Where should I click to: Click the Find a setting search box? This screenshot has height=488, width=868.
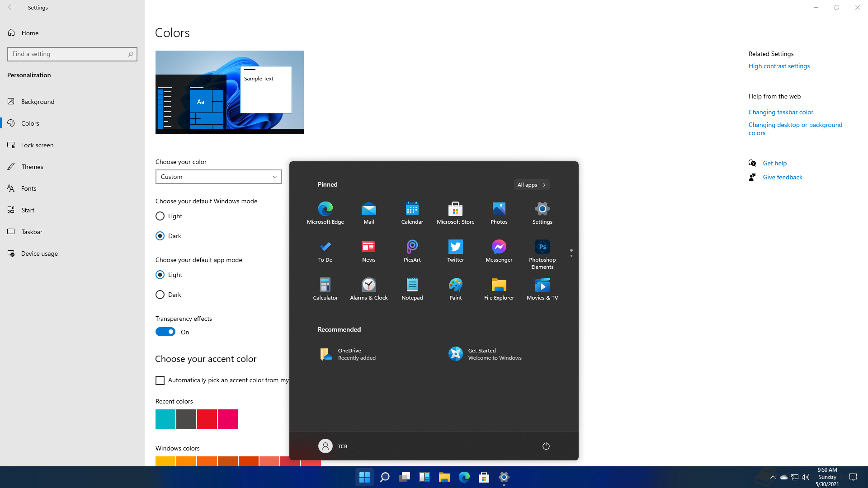point(72,54)
